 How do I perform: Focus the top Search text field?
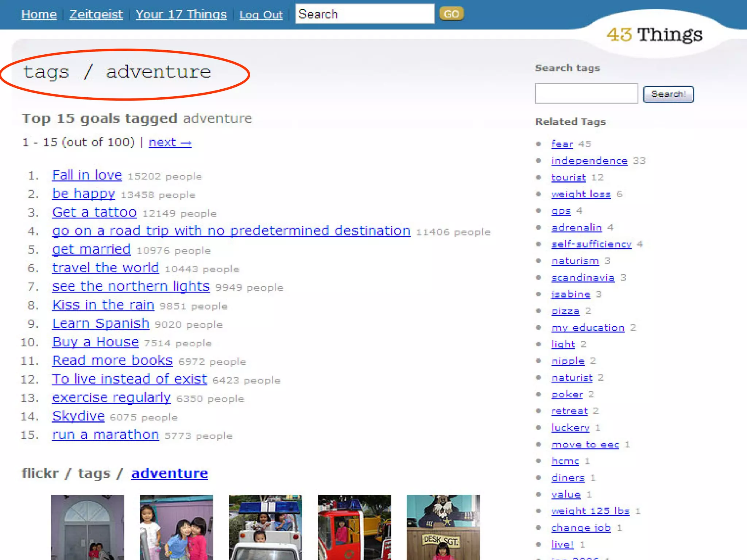[365, 14]
